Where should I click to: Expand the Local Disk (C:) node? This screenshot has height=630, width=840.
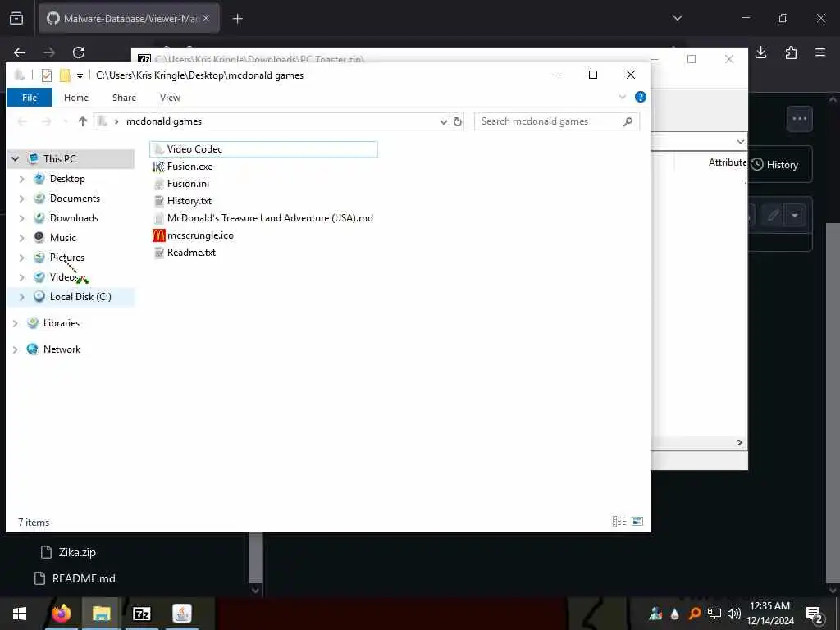point(21,297)
